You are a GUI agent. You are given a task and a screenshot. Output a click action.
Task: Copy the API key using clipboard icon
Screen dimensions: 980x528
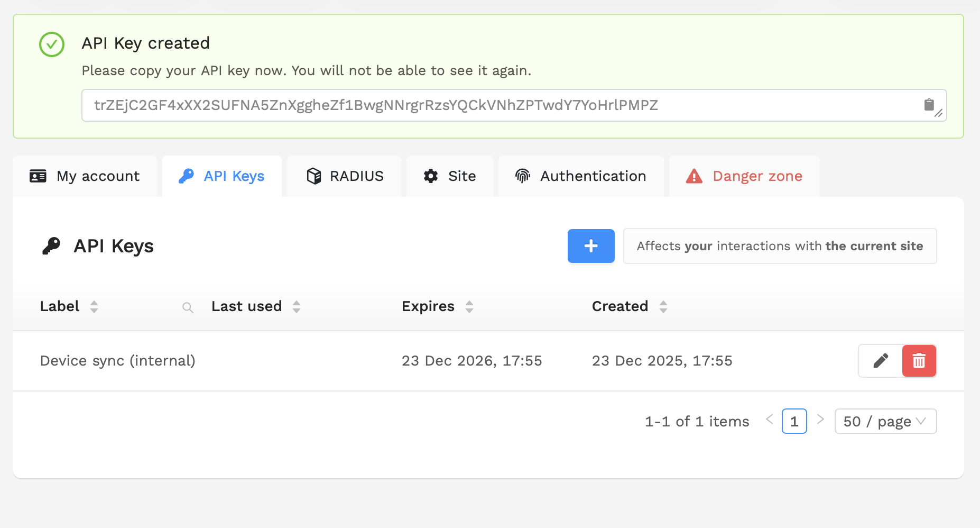[928, 105]
